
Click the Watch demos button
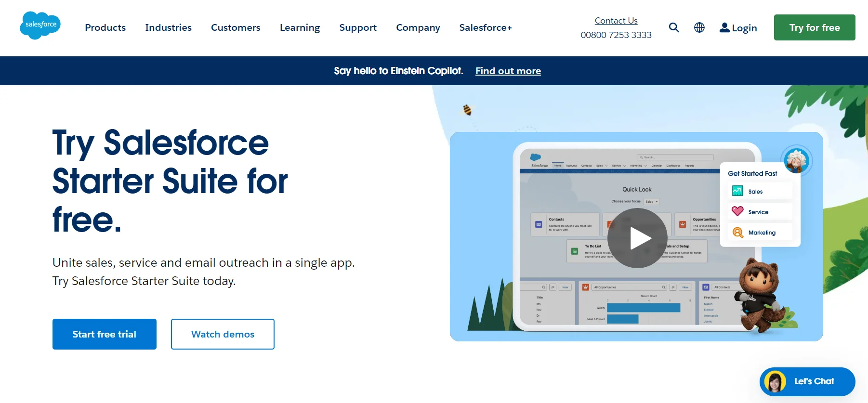pyautogui.click(x=223, y=334)
